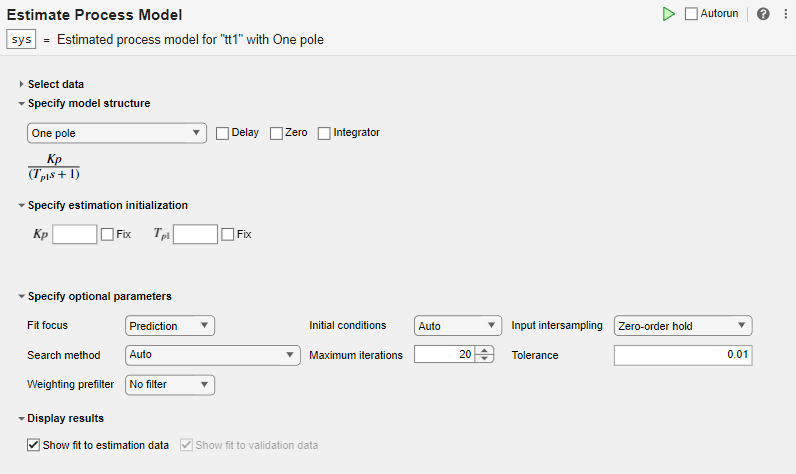Click the Tolerance value field
The image size is (796, 474).
click(682, 355)
